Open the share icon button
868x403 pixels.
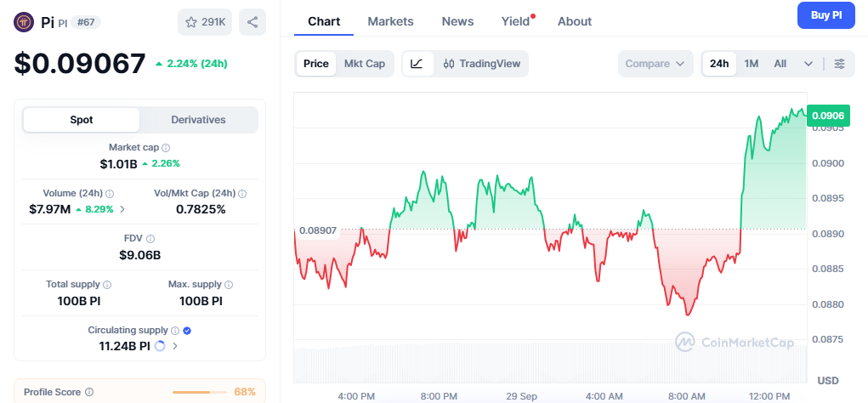pos(252,22)
